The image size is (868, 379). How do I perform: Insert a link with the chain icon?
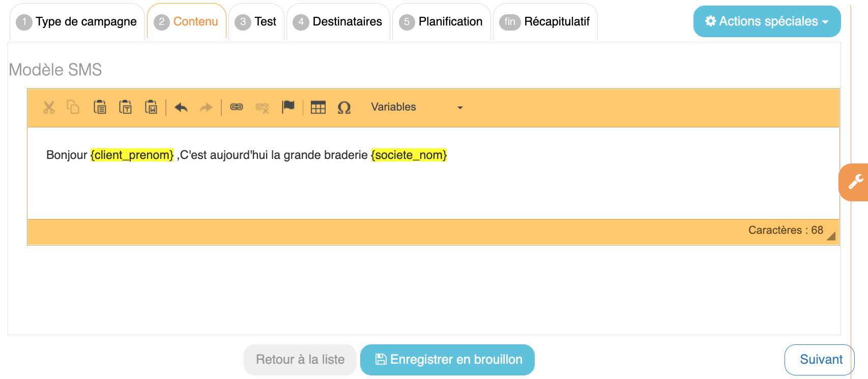click(x=237, y=107)
